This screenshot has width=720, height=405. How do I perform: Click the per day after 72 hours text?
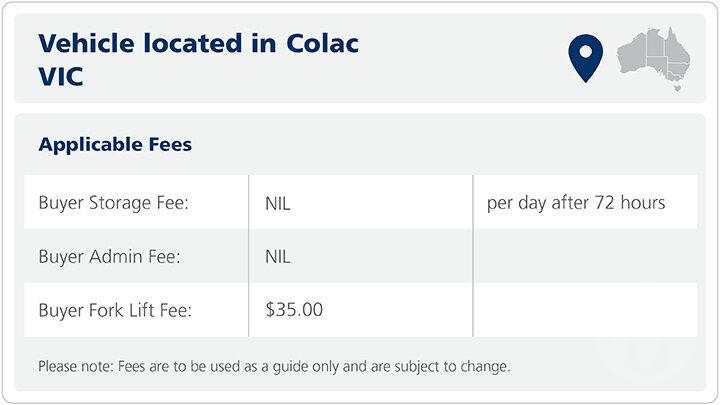coord(576,203)
